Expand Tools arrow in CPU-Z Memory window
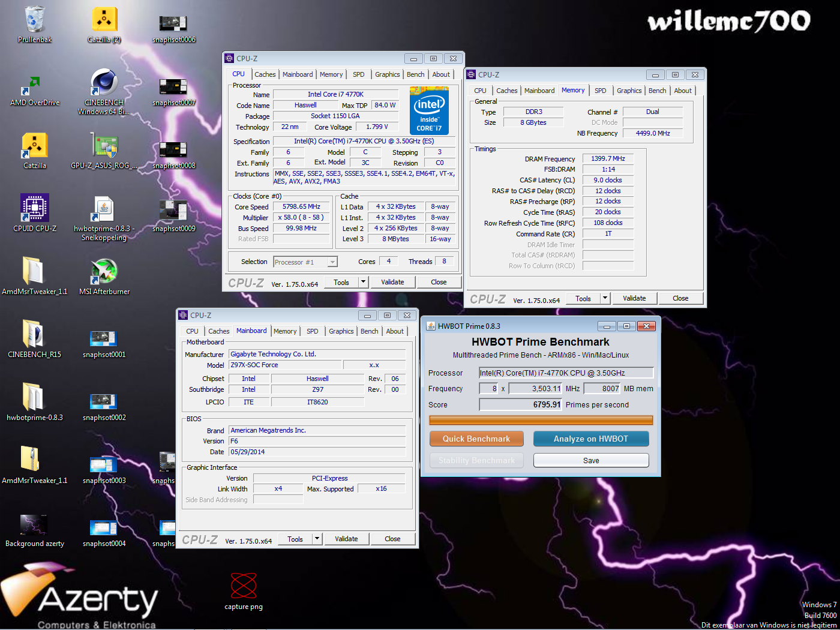840x630 pixels. pyautogui.click(x=605, y=298)
